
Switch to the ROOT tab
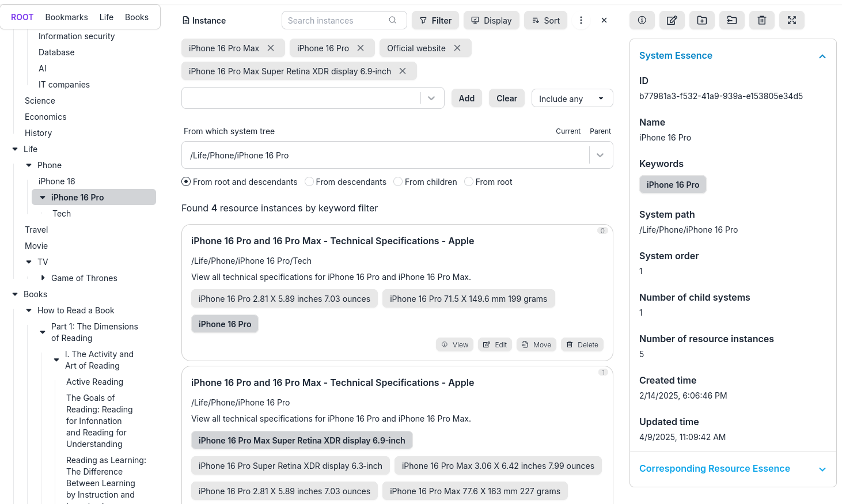22,17
